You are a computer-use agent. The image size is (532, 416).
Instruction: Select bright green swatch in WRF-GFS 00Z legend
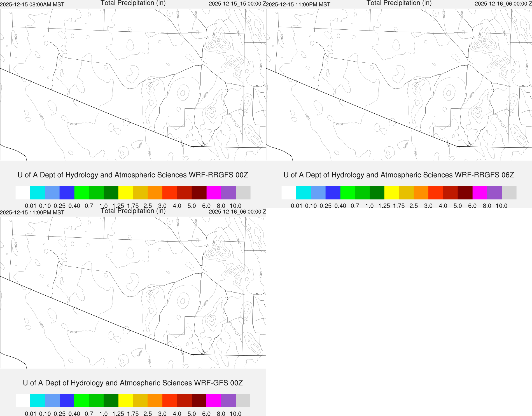click(x=82, y=401)
